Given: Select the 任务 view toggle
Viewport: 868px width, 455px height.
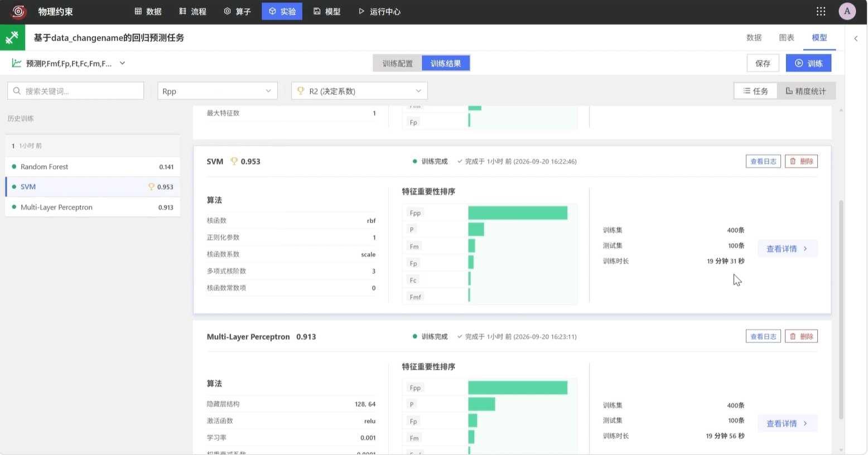Looking at the screenshot, I should 756,91.
